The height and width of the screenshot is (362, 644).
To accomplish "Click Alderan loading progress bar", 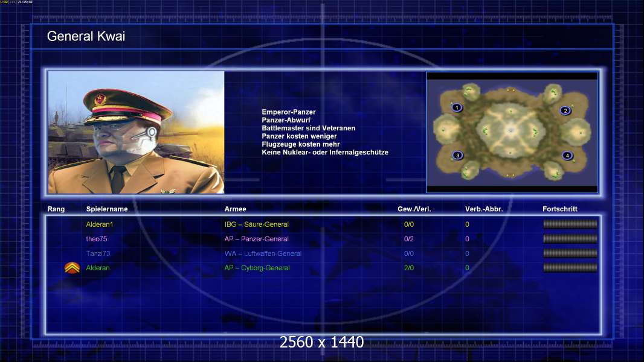I will tap(570, 268).
